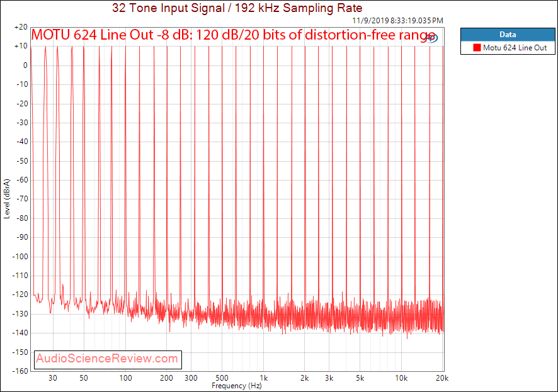Click the '5k' frequency axis tick label
This screenshot has height=392, width=558.
click(360, 378)
